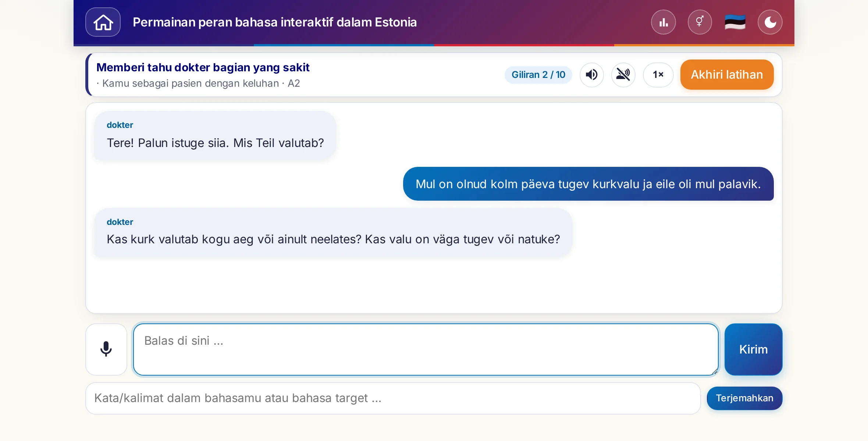Click the title 'Memberi tahu dokter bagian yang sakit'
868x441 pixels.
(x=203, y=67)
